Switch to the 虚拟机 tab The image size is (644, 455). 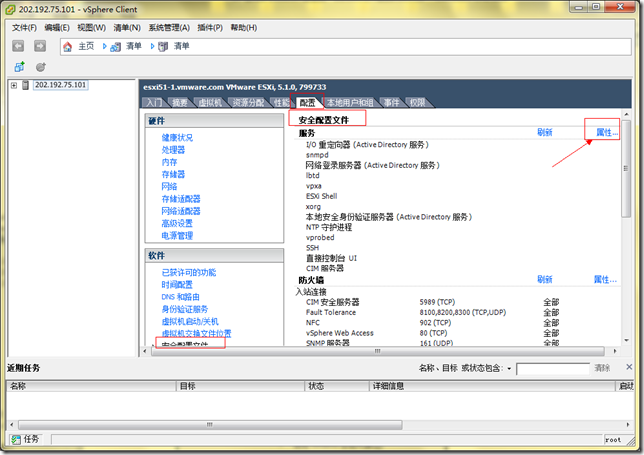[x=210, y=103]
